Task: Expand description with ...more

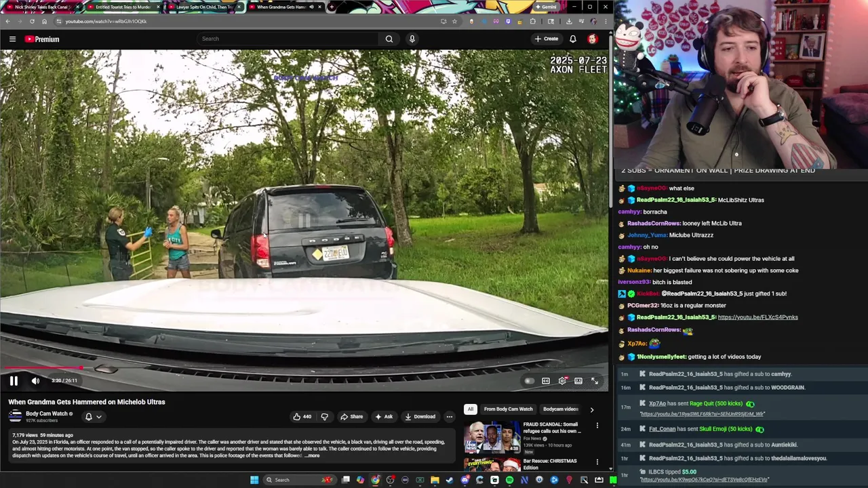Action: click(x=312, y=455)
